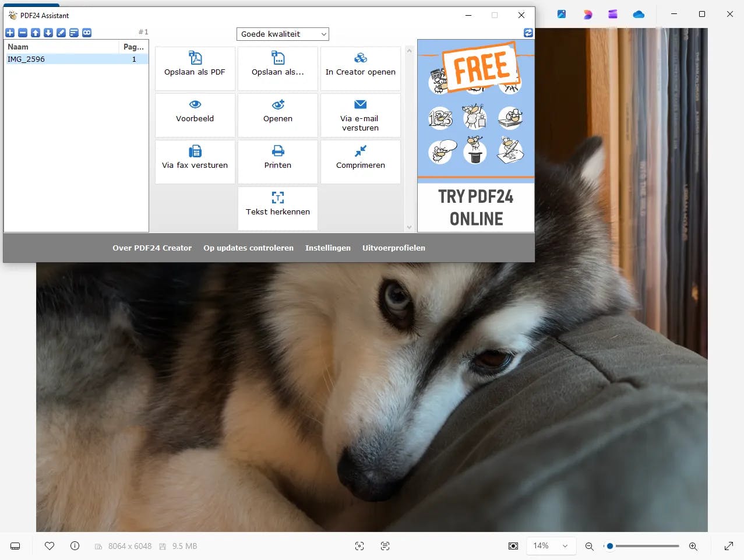Open the document via 'In Creator openen'
This screenshot has width=744, height=560.
coord(361,69)
